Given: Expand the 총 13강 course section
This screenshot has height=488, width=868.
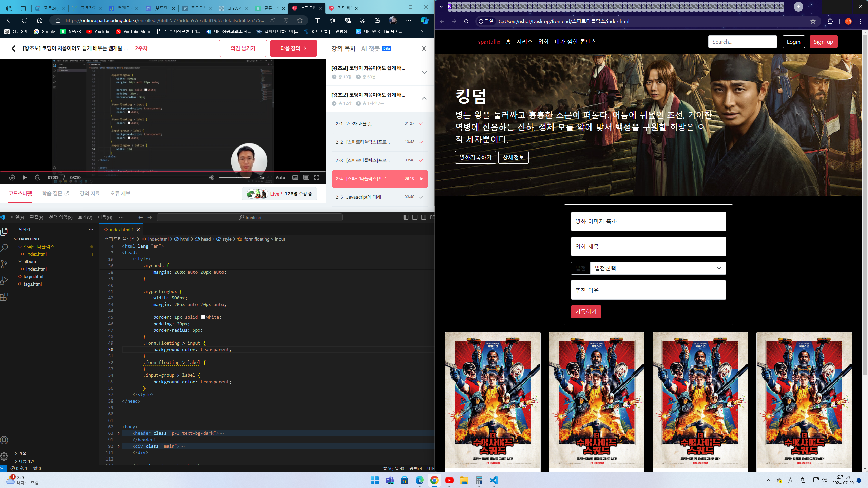Looking at the screenshot, I should click(424, 73).
